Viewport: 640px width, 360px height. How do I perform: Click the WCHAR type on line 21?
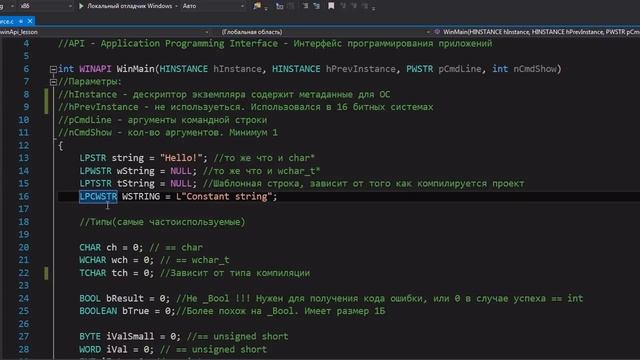(93, 260)
